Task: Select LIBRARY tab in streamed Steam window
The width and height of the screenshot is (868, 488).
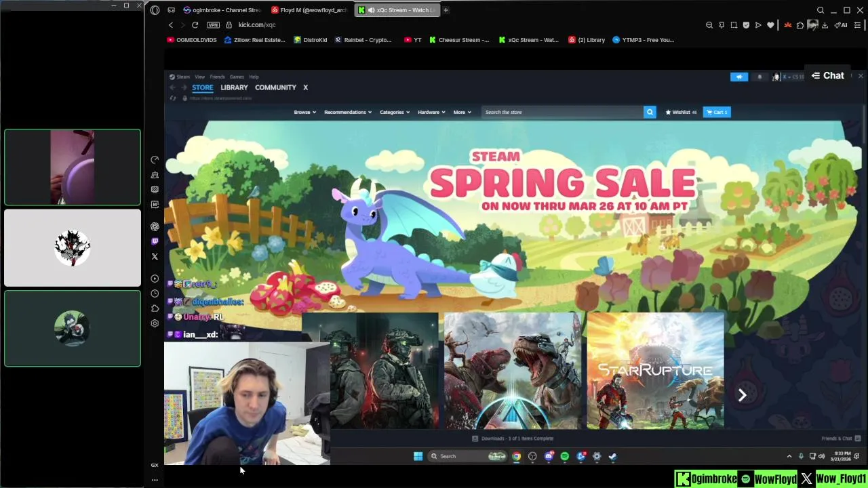Action: click(x=234, y=87)
